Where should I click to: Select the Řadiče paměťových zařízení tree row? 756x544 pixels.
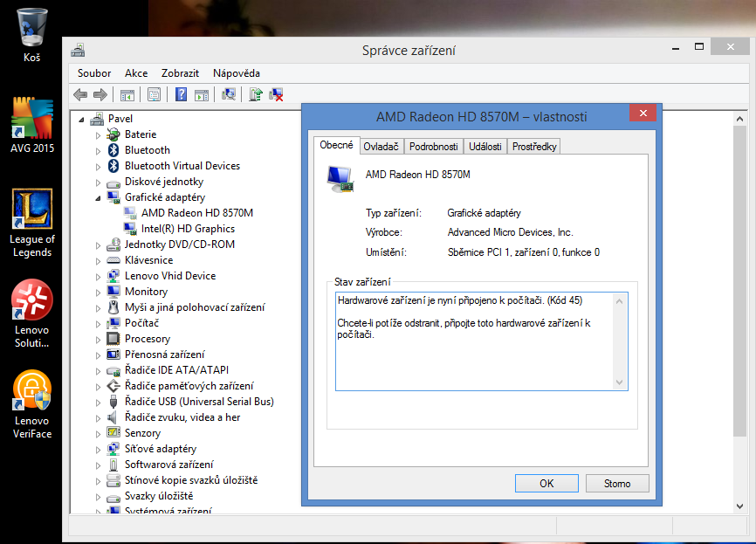(x=189, y=386)
